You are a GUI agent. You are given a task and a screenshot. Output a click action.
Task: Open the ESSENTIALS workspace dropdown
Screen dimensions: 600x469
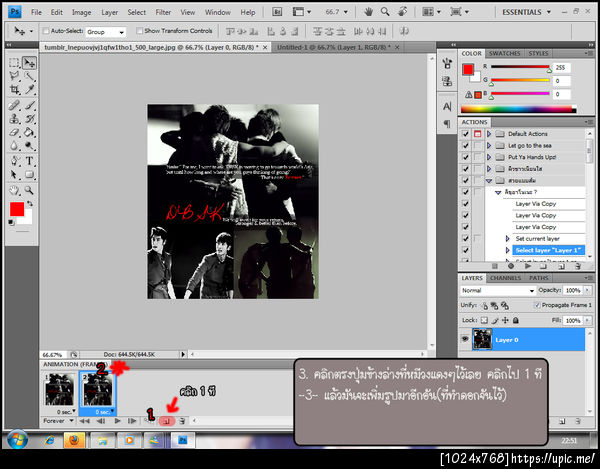coord(527,12)
